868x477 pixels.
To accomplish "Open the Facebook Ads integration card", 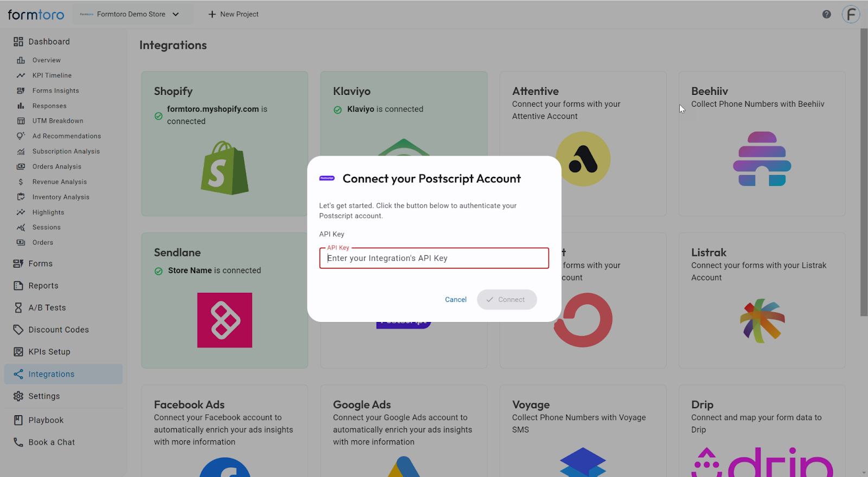I will coord(225,431).
